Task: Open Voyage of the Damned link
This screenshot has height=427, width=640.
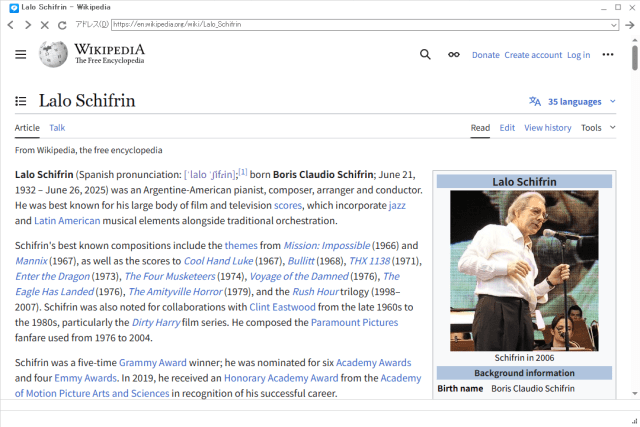Action: (299, 277)
